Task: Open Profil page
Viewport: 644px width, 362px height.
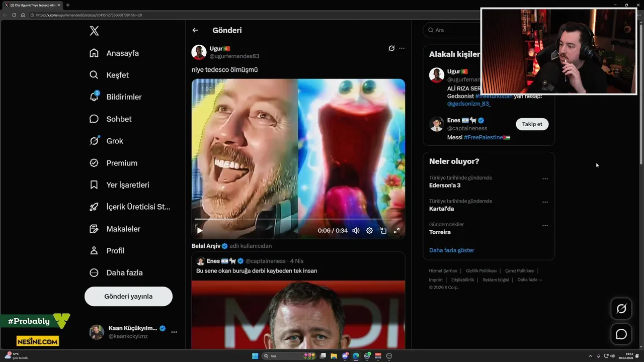Action: pos(107,250)
